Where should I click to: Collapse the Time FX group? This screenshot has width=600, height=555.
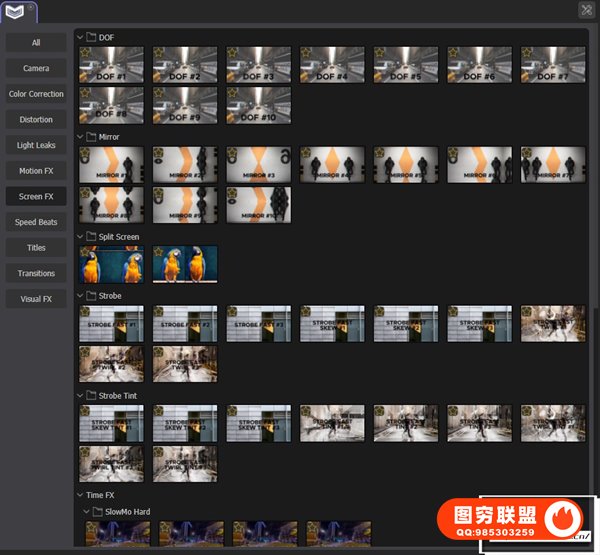(x=80, y=495)
